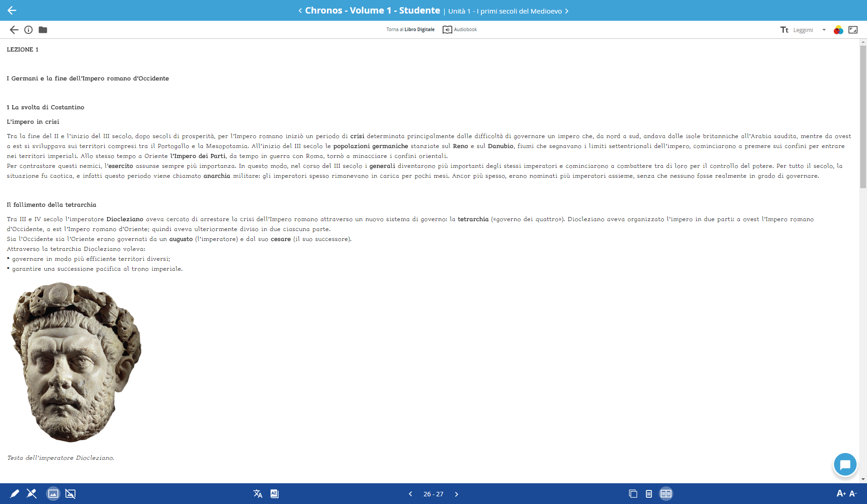The height and width of the screenshot is (504, 867).
Task: Click the back arrow in the reader toolbar
Action: click(x=14, y=30)
